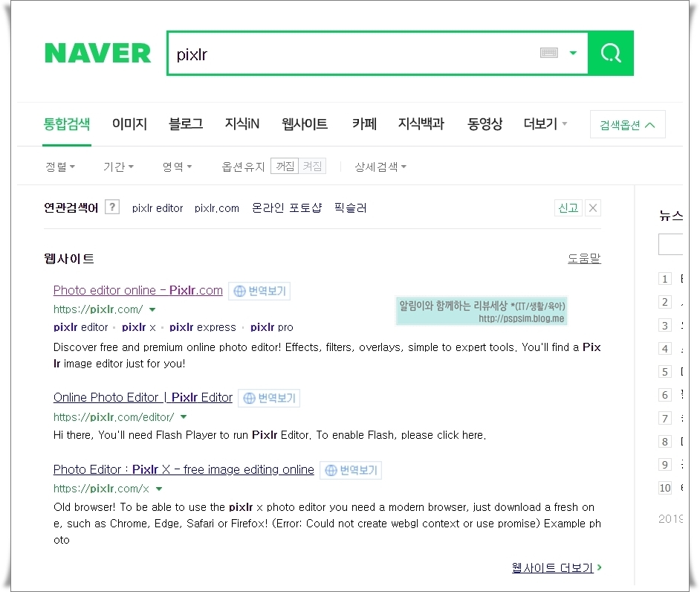Open the 'pixlr express' sitelink

[203, 327]
